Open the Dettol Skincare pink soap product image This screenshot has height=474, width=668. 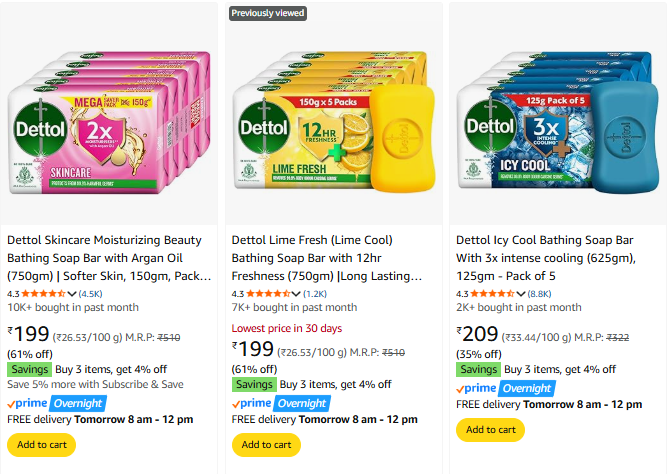coord(109,123)
